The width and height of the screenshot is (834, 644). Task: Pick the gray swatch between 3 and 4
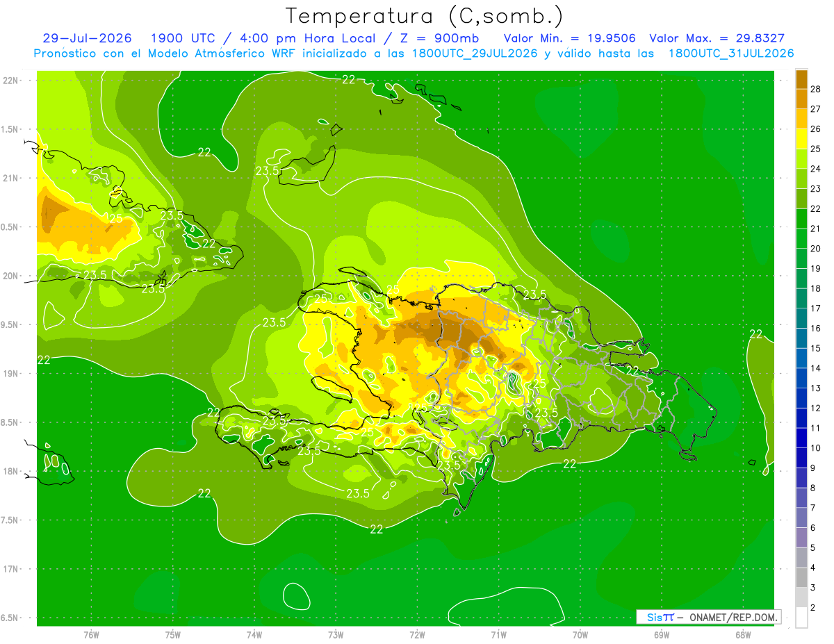tap(801, 577)
